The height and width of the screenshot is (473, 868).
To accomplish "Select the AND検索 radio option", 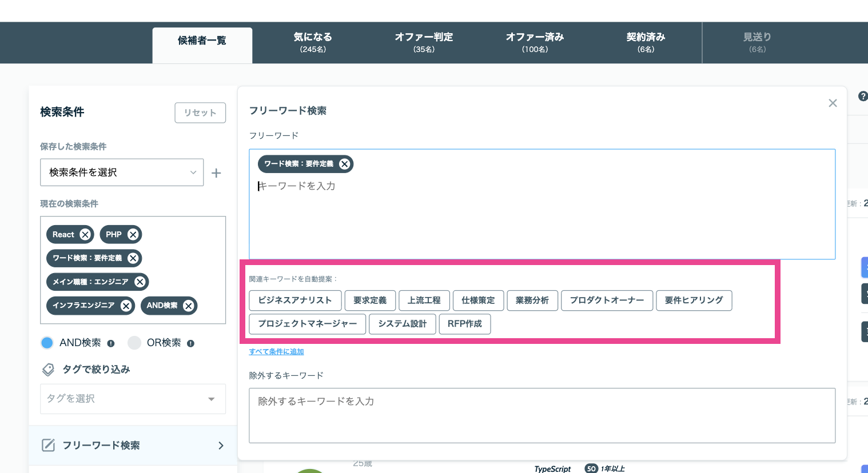I will pyautogui.click(x=47, y=343).
